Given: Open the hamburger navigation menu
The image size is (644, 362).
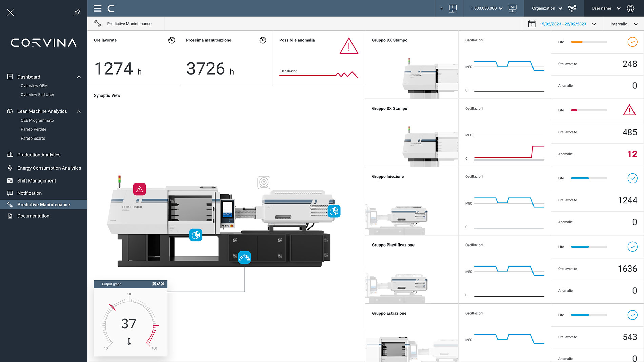Looking at the screenshot, I should click(x=97, y=8).
